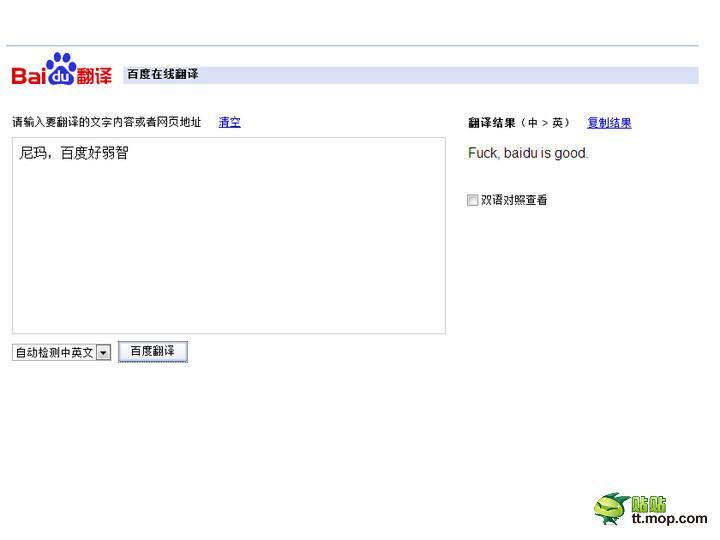Click the 翻译结果（中 > 英） label

pyautogui.click(x=518, y=124)
